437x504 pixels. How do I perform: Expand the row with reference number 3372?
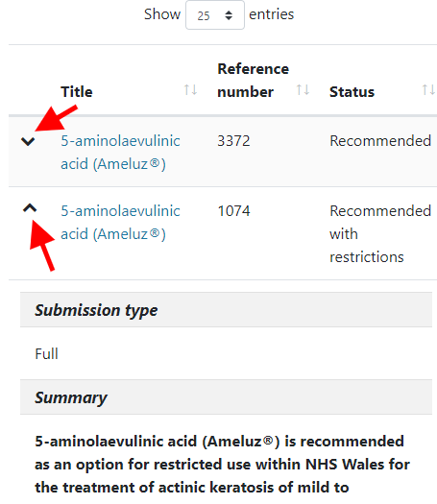(28, 141)
